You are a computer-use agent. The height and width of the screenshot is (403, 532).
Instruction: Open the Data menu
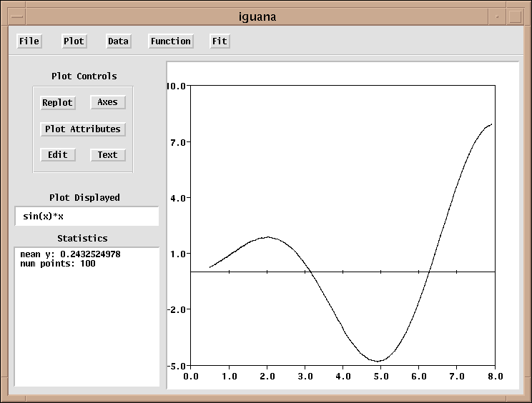118,41
